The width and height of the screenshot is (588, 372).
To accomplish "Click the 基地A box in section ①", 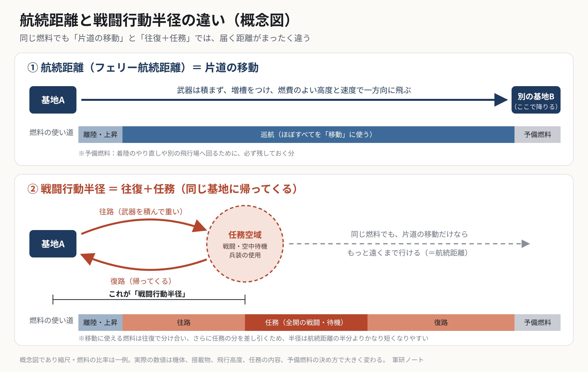I will pyautogui.click(x=53, y=100).
